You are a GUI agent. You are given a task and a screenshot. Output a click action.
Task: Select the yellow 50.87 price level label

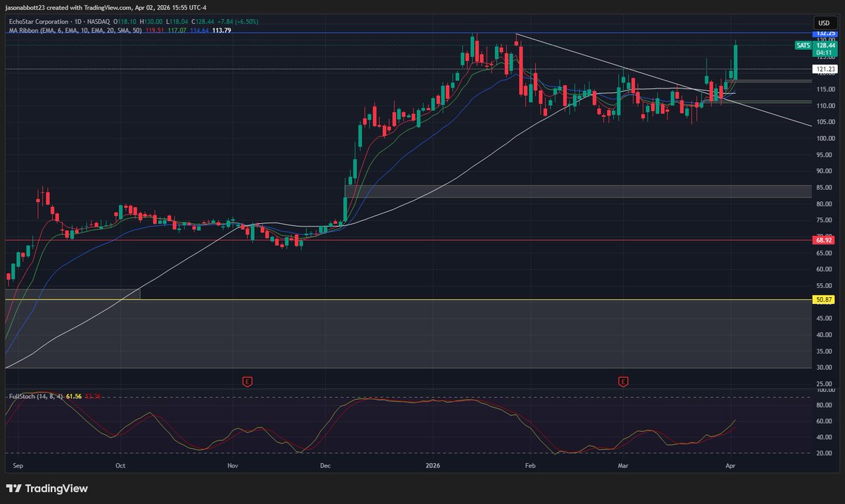coord(825,300)
